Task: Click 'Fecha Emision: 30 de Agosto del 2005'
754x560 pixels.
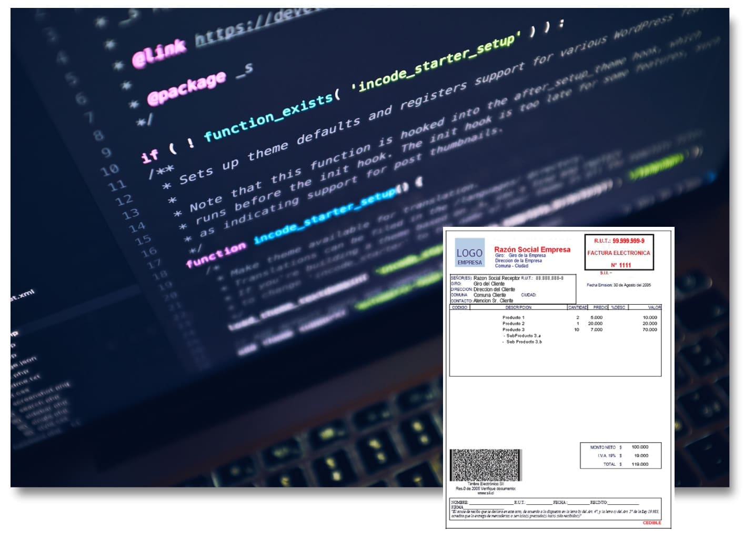Action: [619, 285]
